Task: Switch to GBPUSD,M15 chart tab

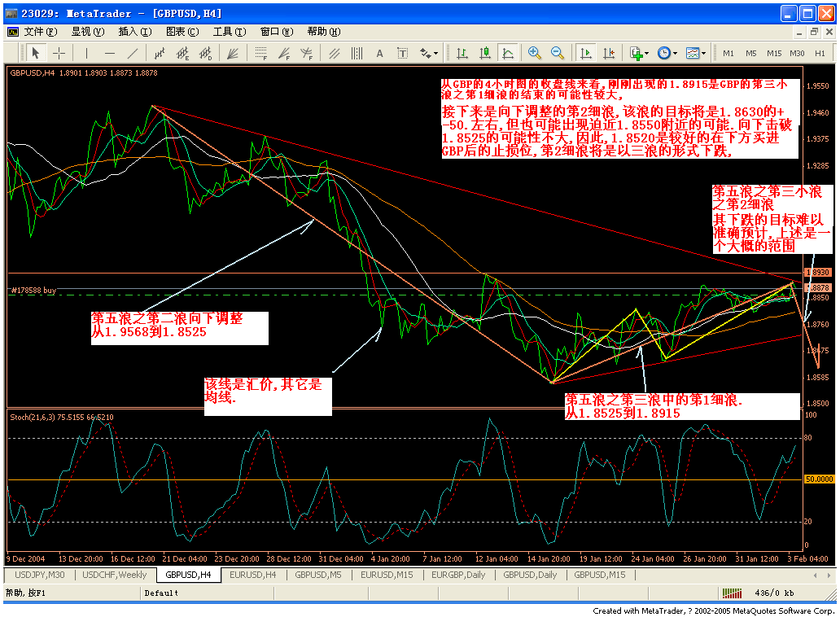Action: click(x=599, y=575)
